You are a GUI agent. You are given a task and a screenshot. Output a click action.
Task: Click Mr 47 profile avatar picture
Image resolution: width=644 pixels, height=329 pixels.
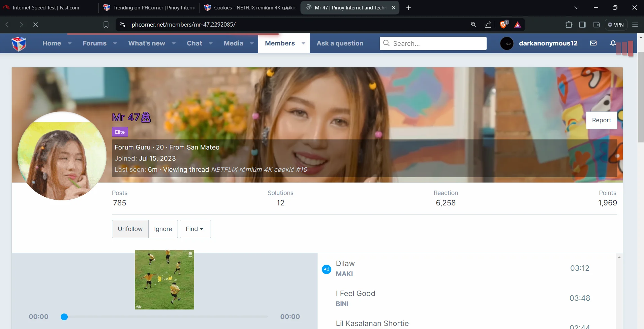62,156
